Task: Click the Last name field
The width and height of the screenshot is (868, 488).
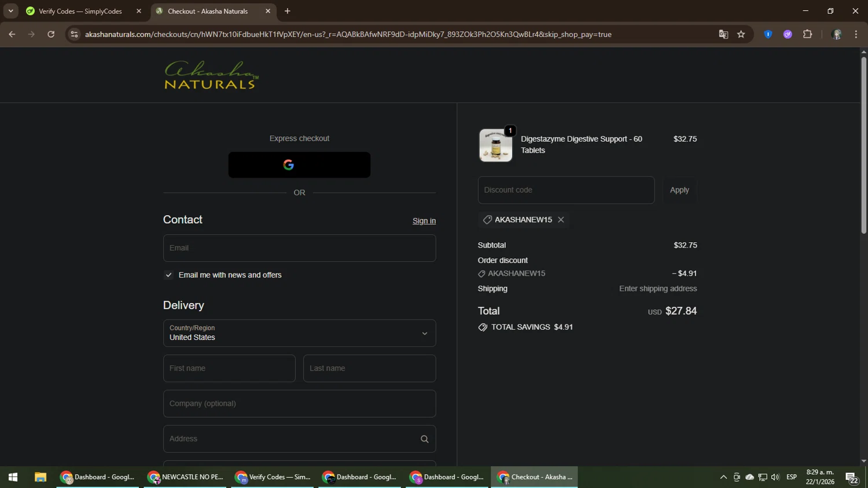Action: click(369, 368)
